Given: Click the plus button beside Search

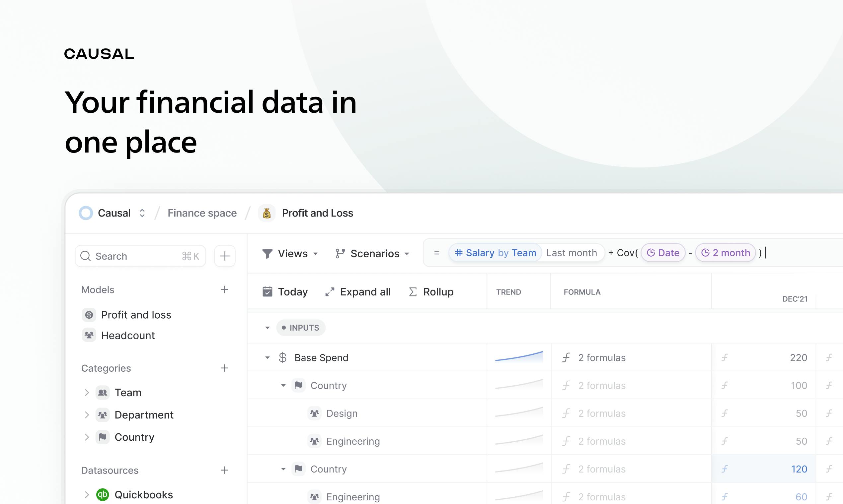Looking at the screenshot, I should (225, 256).
